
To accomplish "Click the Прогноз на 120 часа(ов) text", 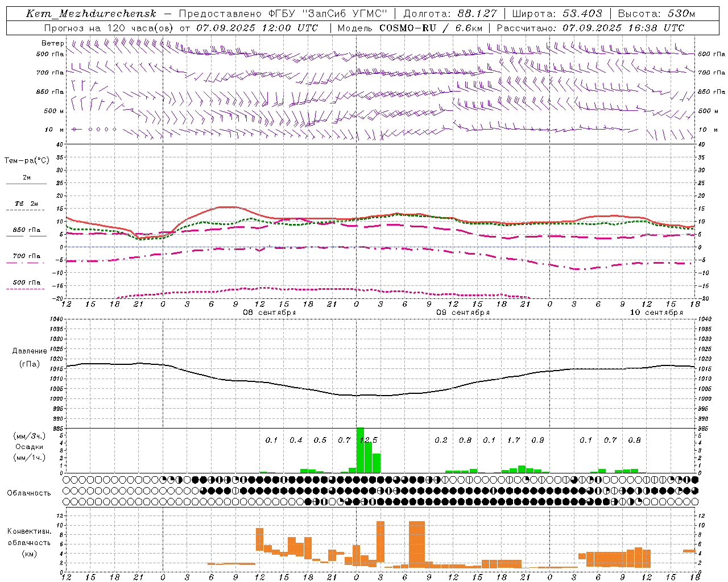I will pos(110,28).
